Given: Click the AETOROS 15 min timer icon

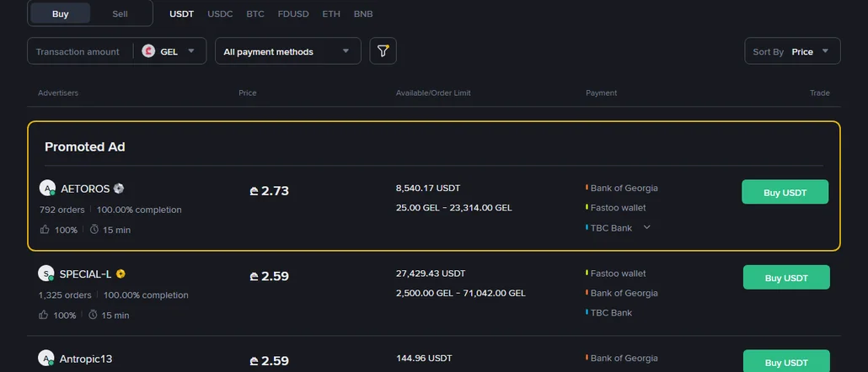Looking at the screenshot, I should point(94,230).
